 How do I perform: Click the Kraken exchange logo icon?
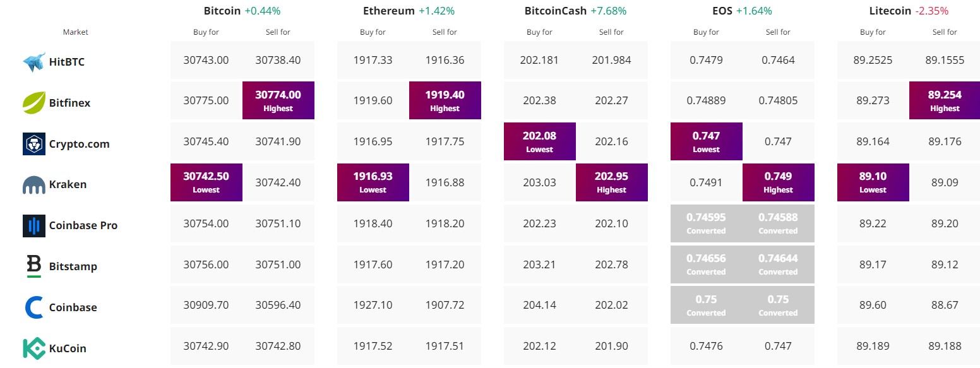[34, 185]
